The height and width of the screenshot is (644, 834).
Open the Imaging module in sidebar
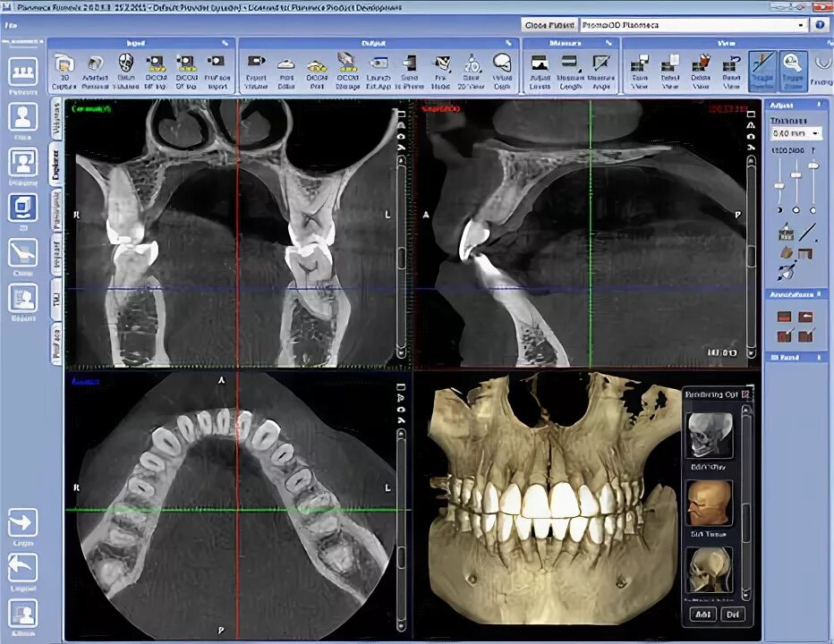[x=23, y=162]
